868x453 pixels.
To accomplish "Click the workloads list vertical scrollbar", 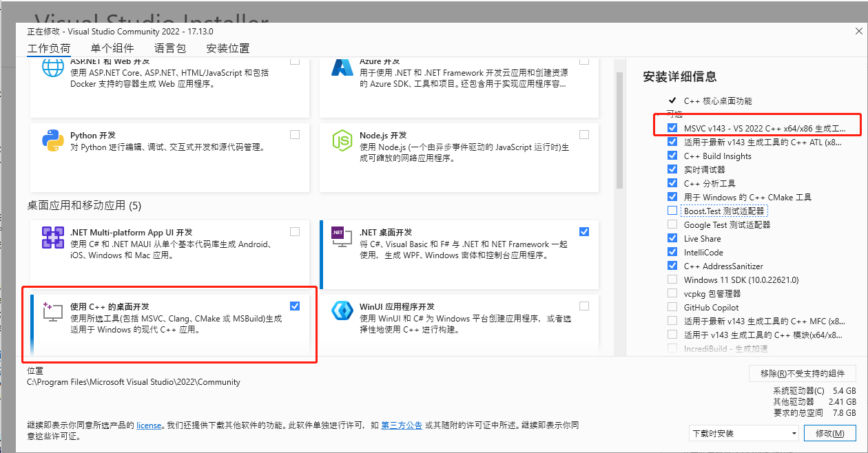I will [619, 131].
